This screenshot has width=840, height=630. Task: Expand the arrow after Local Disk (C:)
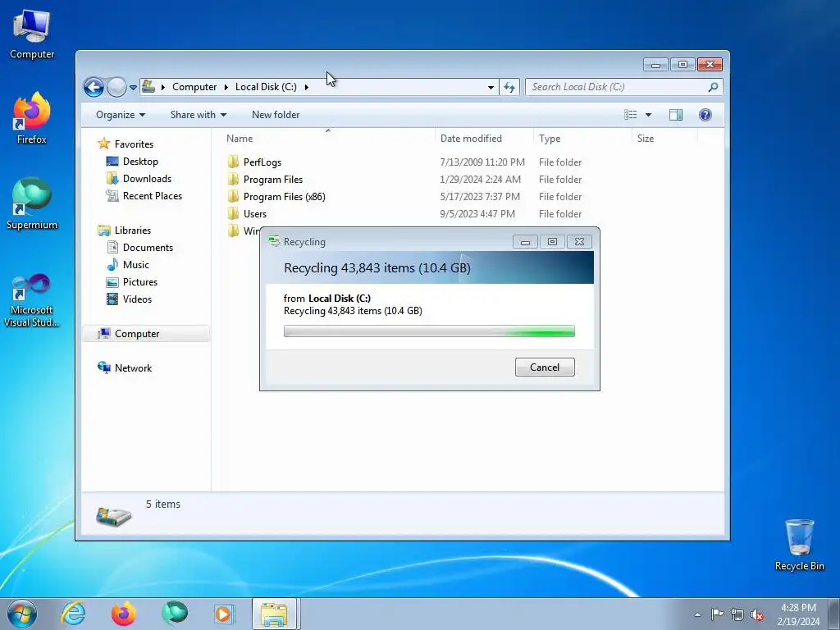[307, 87]
